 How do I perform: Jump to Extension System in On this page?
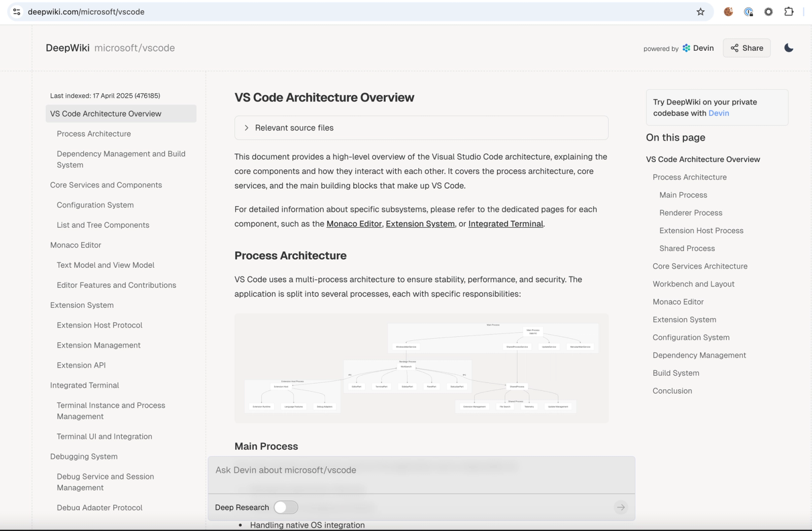click(x=684, y=320)
